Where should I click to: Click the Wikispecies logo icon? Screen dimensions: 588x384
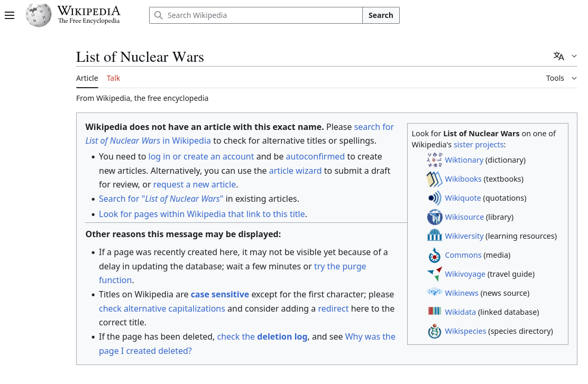pyautogui.click(x=435, y=331)
